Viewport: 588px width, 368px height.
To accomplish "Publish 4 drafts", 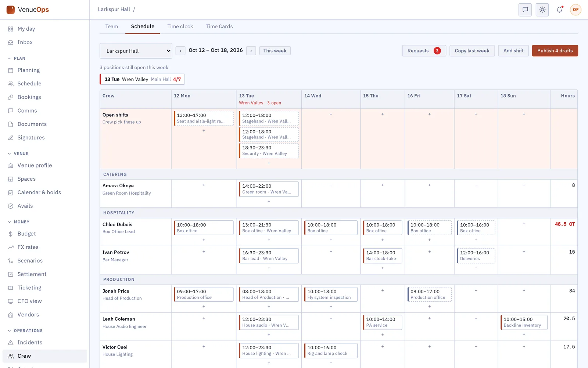I will [x=555, y=51].
